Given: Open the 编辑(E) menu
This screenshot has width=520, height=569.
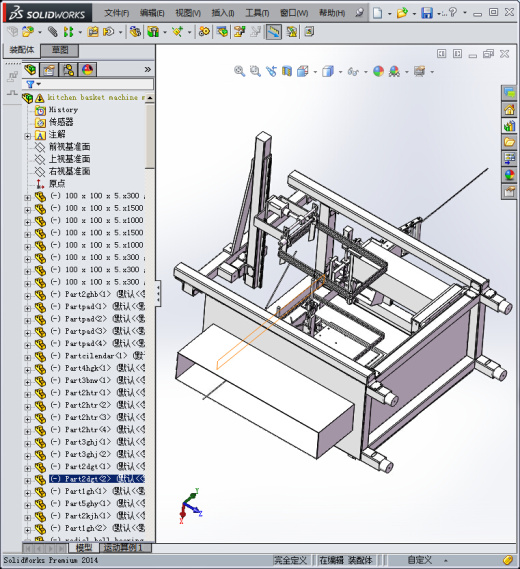Looking at the screenshot, I should pyautogui.click(x=152, y=13).
